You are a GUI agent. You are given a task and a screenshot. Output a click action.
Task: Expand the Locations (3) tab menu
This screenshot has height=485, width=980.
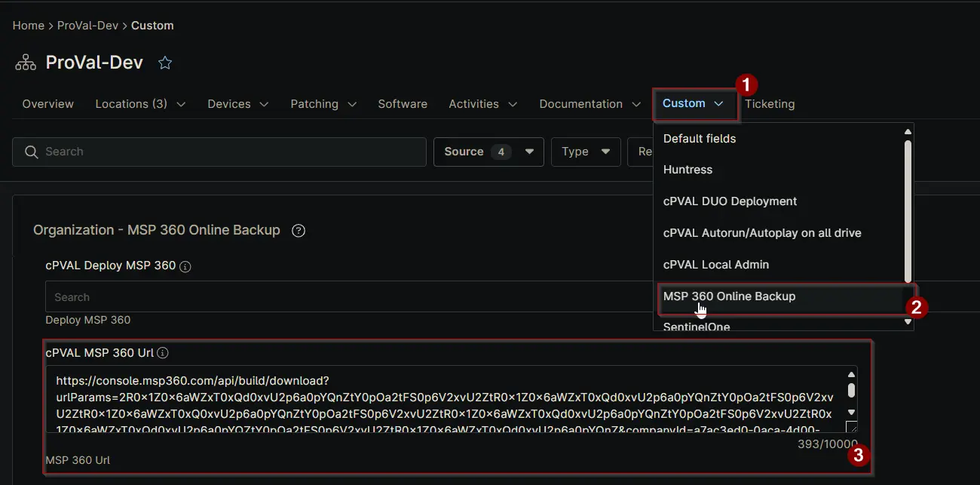coord(181,104)
